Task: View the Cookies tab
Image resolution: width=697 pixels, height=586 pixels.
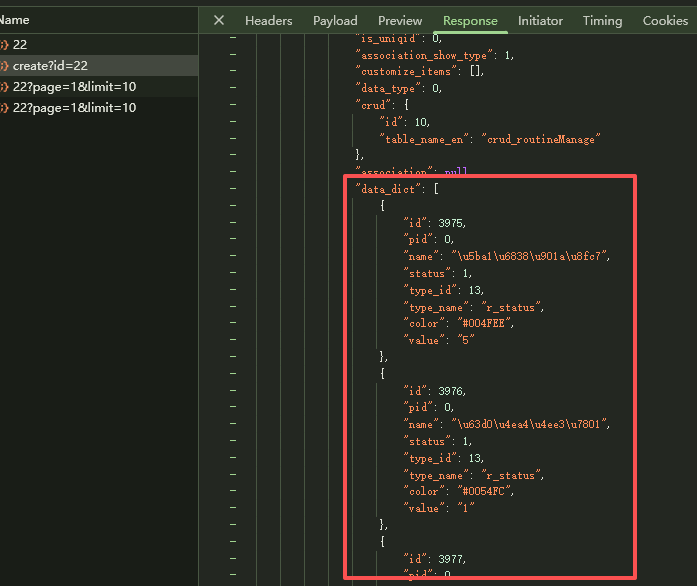Action: point(665,21)
